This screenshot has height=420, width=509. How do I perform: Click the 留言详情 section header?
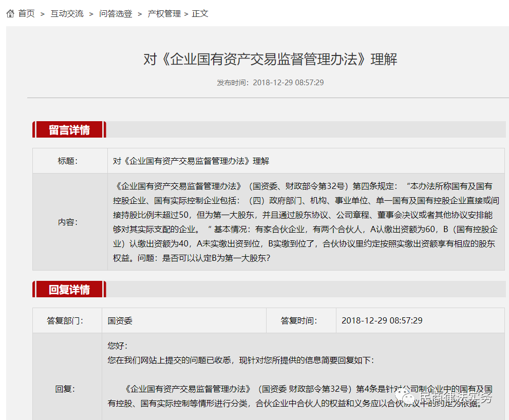(x=68, y=129)
